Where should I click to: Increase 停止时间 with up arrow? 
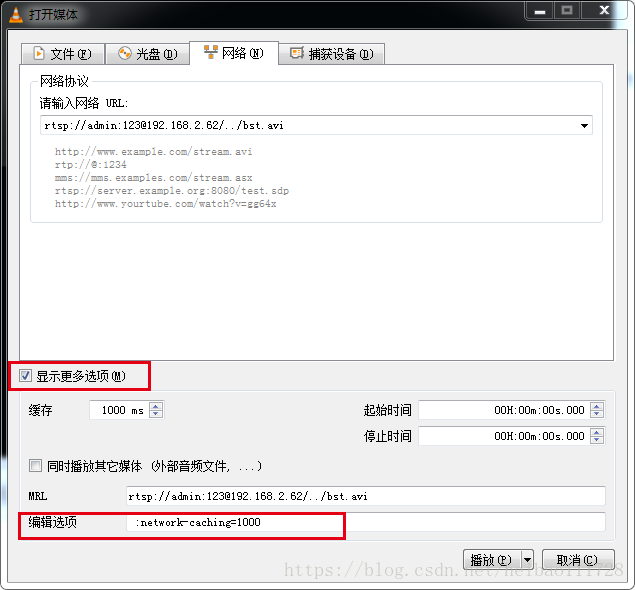click(x=597, y=432)
